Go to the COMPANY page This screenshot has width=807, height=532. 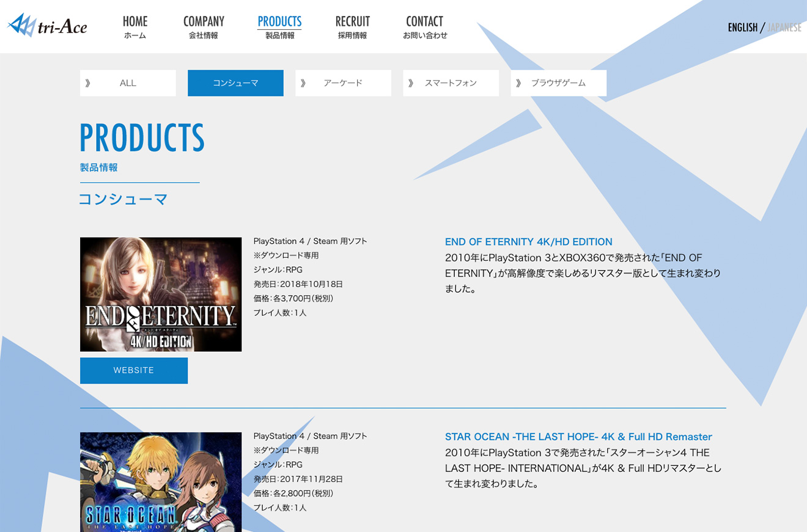coord(204,27)
